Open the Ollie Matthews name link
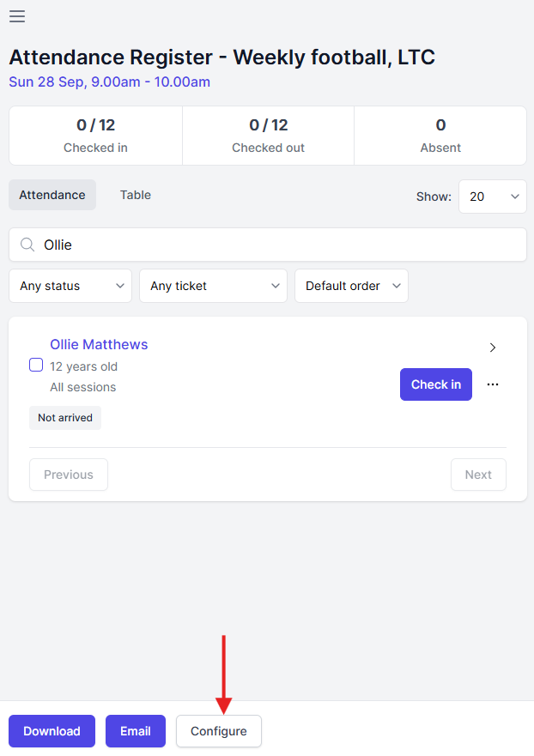This screenshot has width=534, height=756. [99, 344]
